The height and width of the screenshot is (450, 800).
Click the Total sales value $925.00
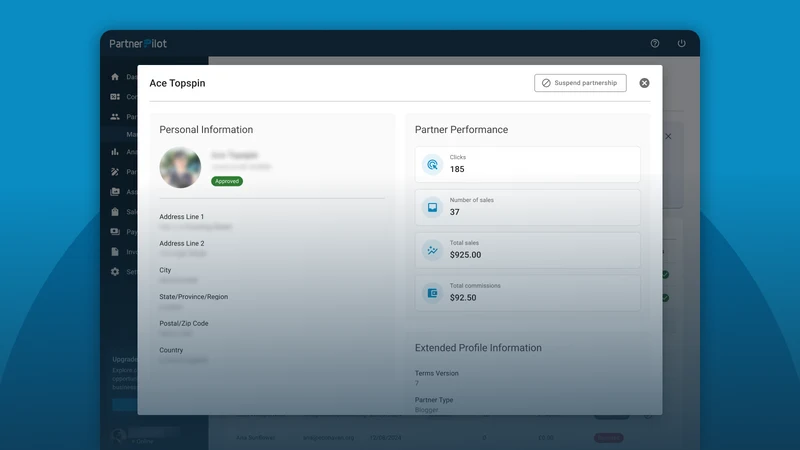(465, 255)
